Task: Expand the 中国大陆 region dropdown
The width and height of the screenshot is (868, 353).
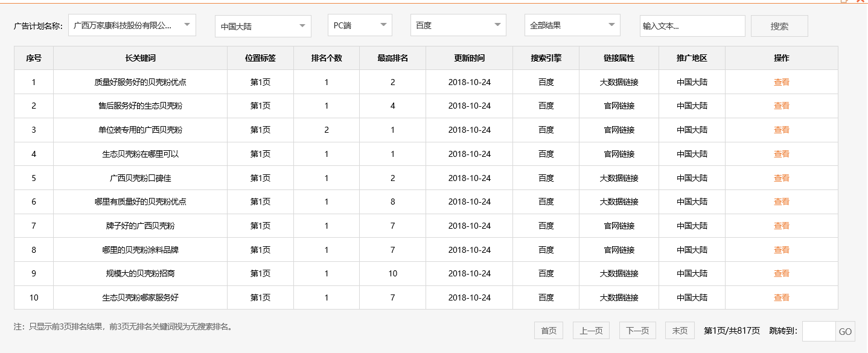Action: [x=263, y=25]
